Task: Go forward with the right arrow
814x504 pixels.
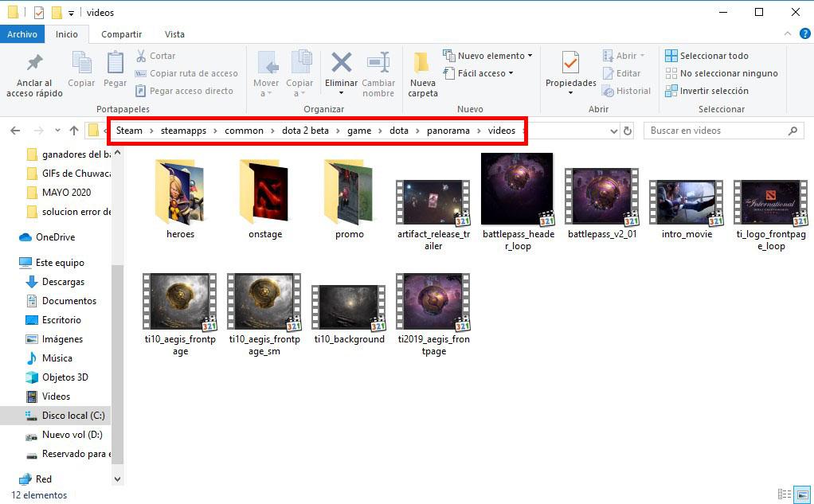Action: 38,131
